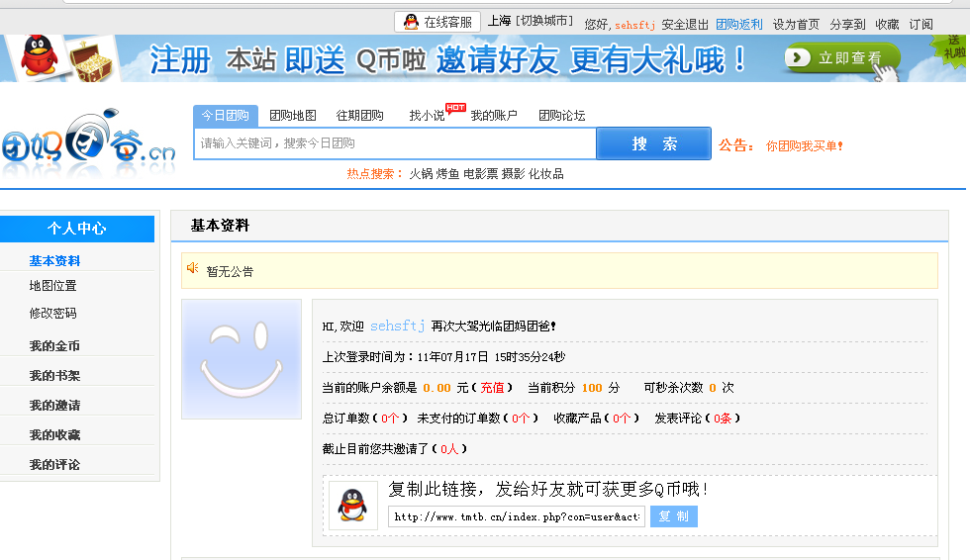Click 上次登录时间 last login line

tap(443, 356)
